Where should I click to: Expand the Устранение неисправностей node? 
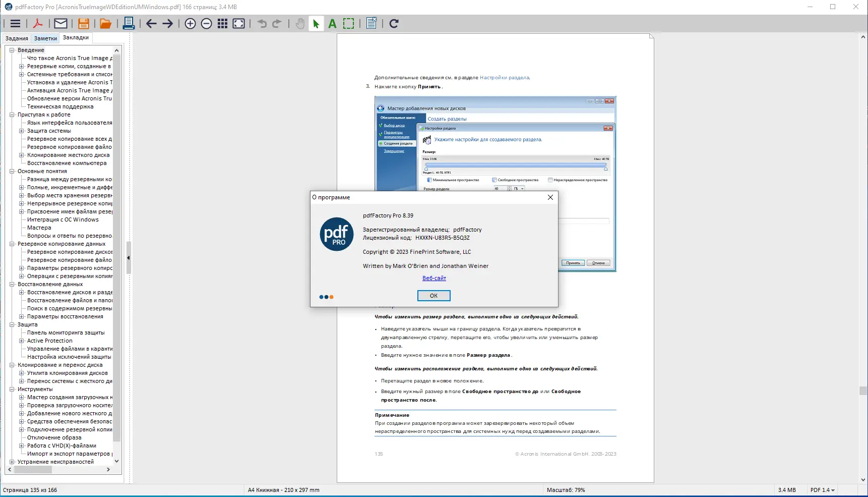click(12, 462)
